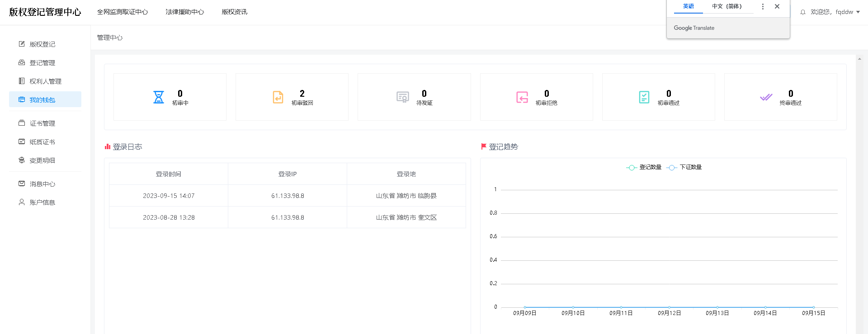Open 版权资讯 in top navigation
868x334 pixels.
pos(235,12)
